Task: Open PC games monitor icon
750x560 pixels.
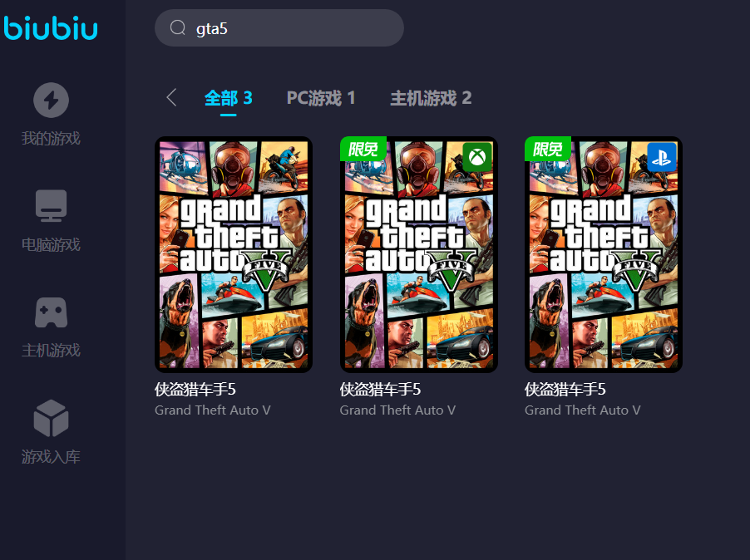Action: [x=52, y=206]
